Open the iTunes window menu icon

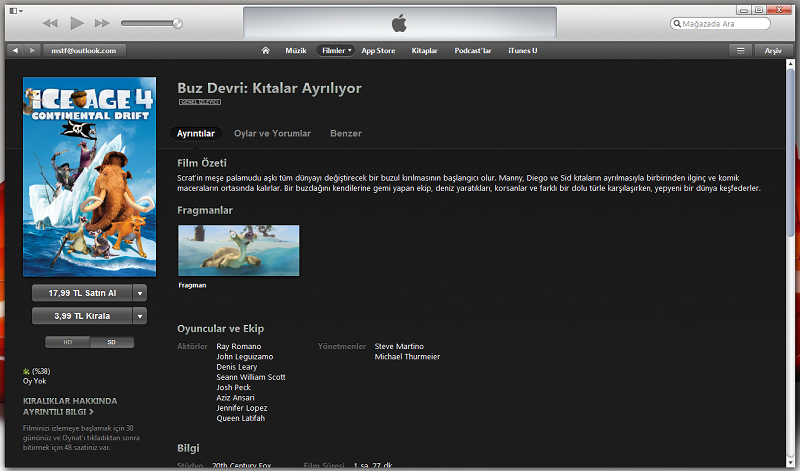[16, 11]
